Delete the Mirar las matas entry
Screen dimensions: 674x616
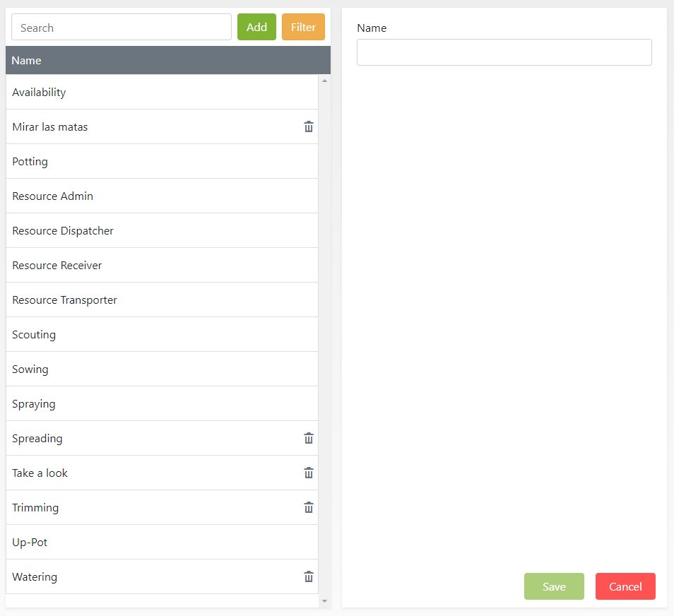coord(308,127)
